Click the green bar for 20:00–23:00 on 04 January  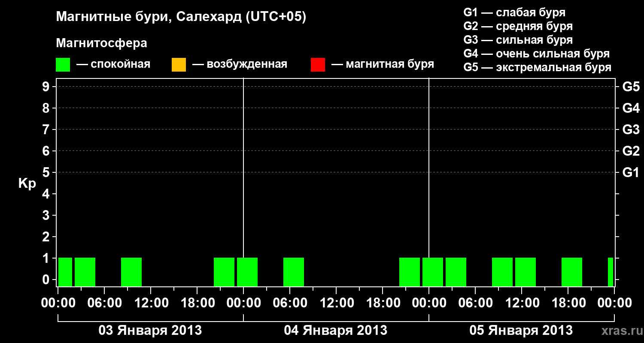[x=410, y=272]
